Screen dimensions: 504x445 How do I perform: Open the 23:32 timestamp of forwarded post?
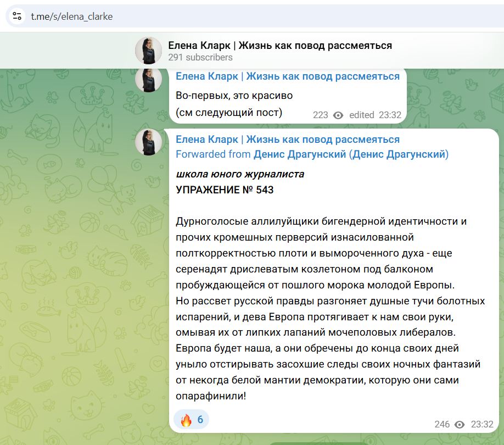(482, 425)
